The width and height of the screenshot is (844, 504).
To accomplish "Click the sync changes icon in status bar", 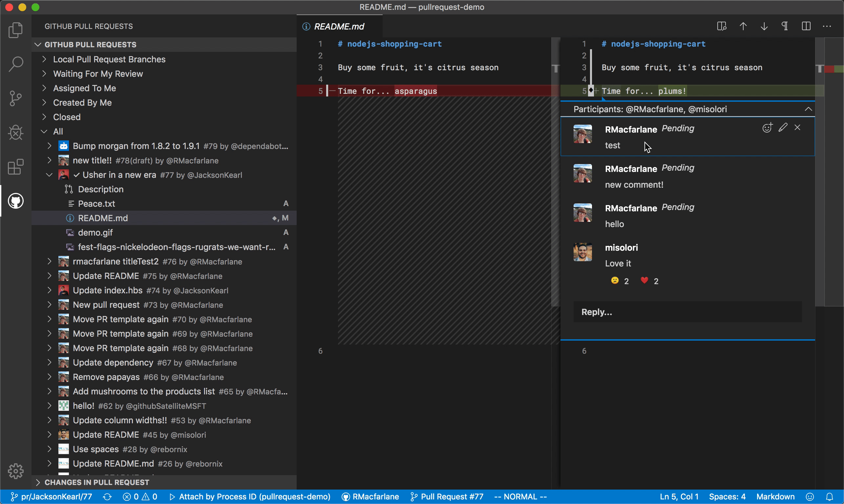I will [x=107, y=496].
